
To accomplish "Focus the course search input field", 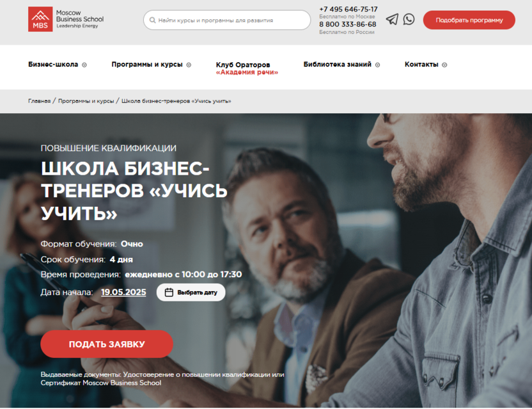I will coord(226,20).
